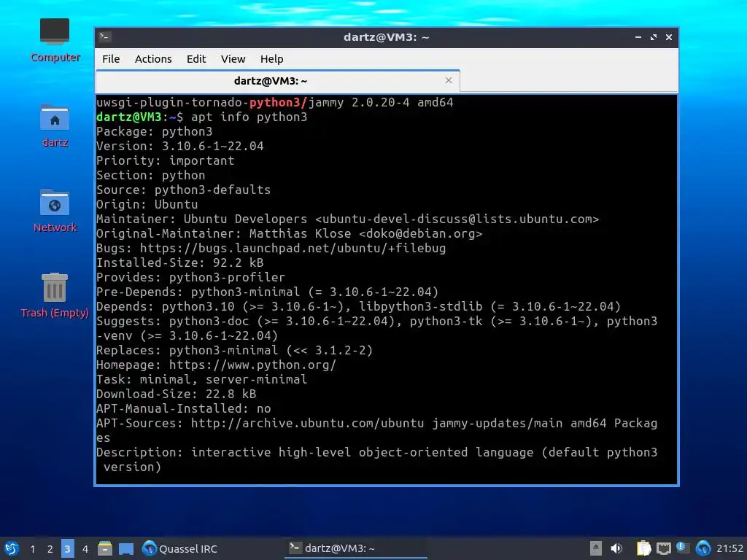The height and width of the screenshot is (560, 747).
Task: Switch to workspace 3
Action: pyautogui.click(x=68, y=549)
